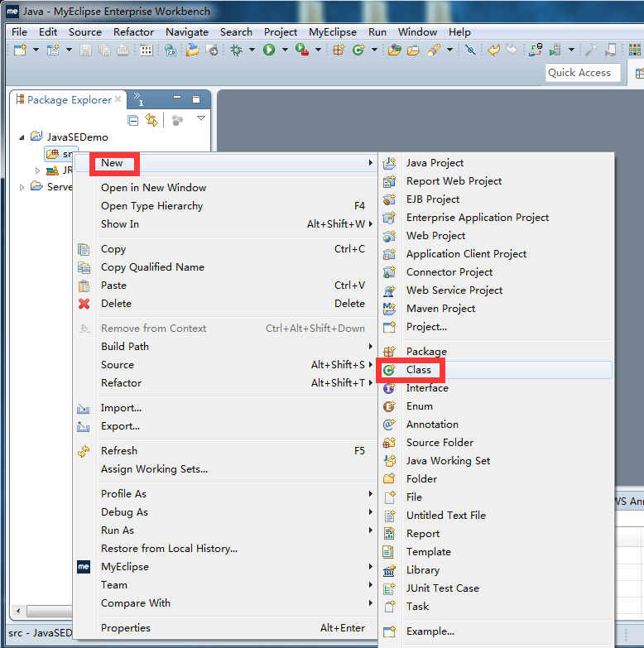Open the Refactor menu in menu bar
644x648 pixels.
133,32
